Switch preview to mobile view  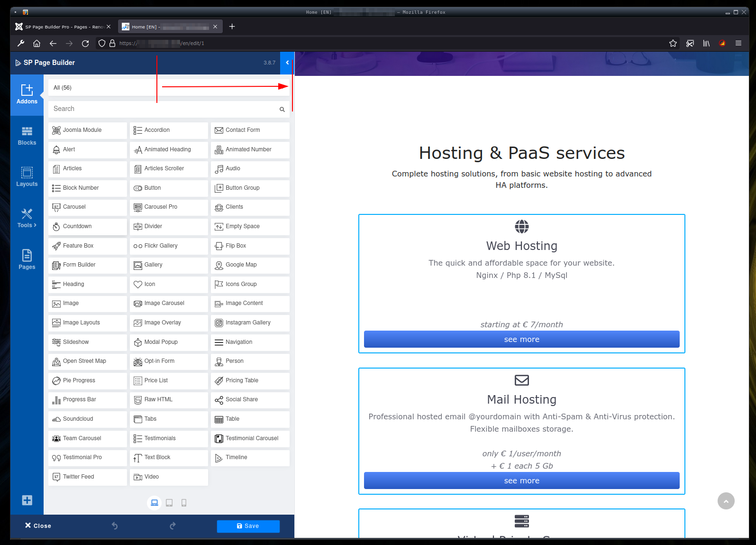pyautogui.click(x=184, y=503)
